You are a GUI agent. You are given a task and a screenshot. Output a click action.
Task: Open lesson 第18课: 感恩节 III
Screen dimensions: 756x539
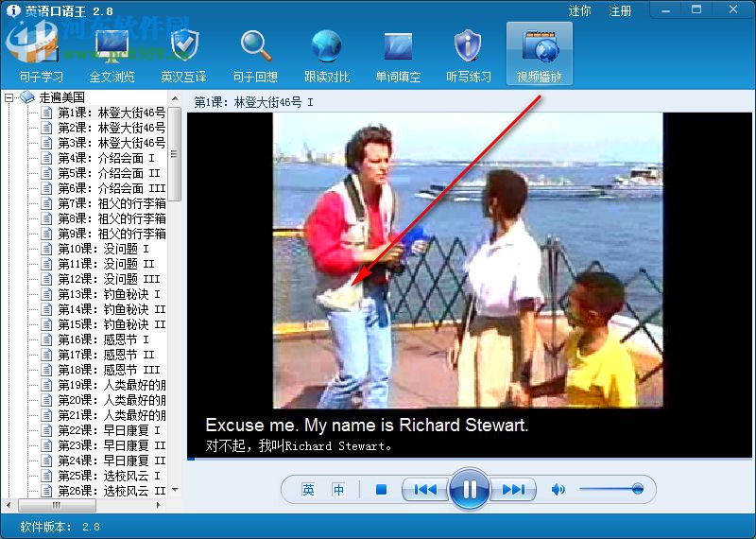tap(110, 370)
